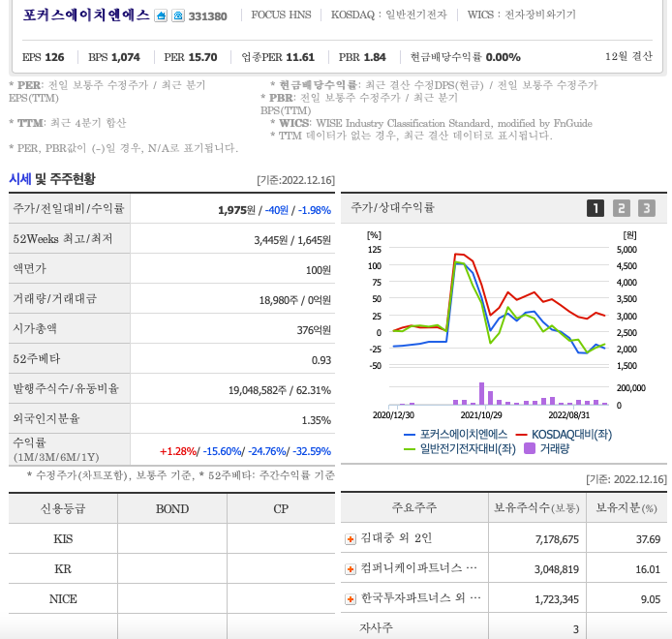
Task: Click the PER 15.70 value
Action: pos(191,57)
